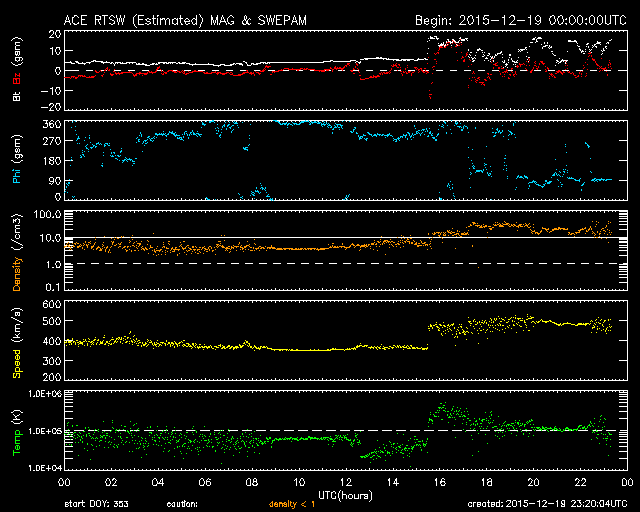This screenshot has width=640, height=512.
Task: Click the '360' tick on Phi axis
Action: tap(52, 125)
